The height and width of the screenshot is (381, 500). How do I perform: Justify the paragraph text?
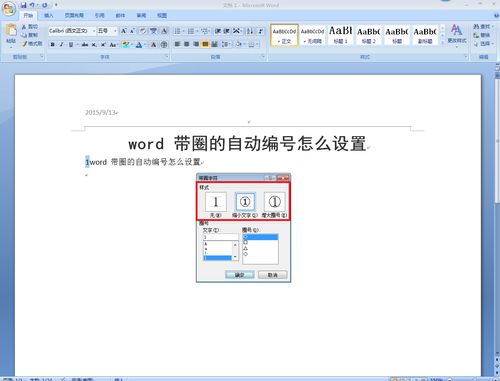click(x=205, y=44)
